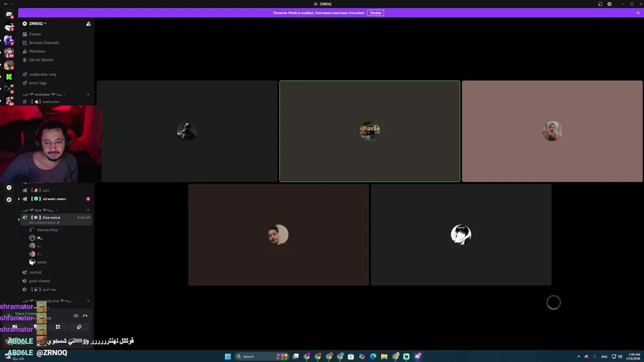This screenshot has height=362, width=644.
Task: Disable Streamer Mode from the banner
Action: 375,13
